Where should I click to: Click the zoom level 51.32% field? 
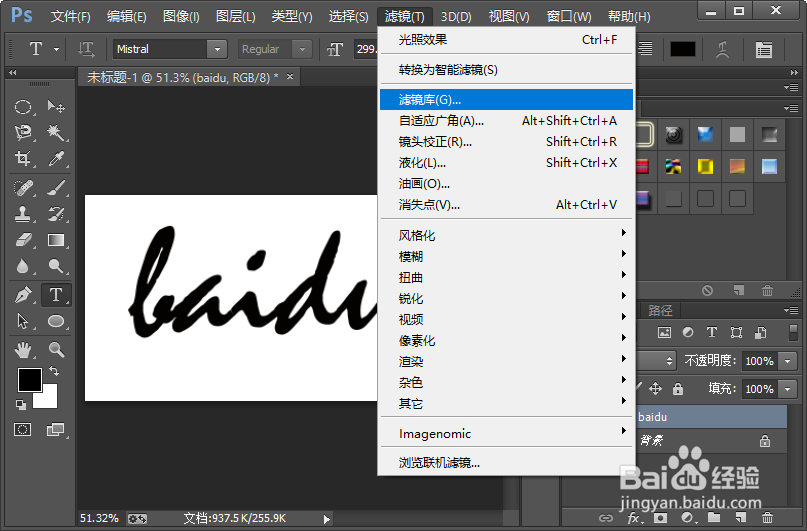99,518
